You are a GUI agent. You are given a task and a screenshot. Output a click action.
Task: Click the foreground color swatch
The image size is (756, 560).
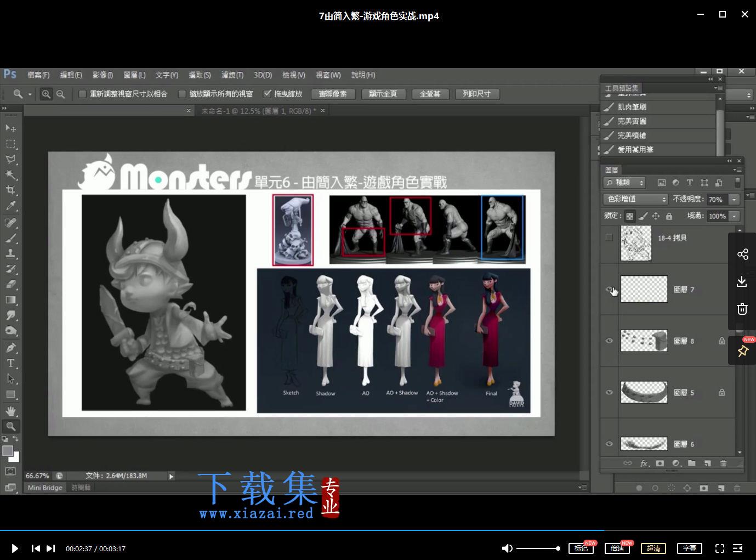pos(8,451)
